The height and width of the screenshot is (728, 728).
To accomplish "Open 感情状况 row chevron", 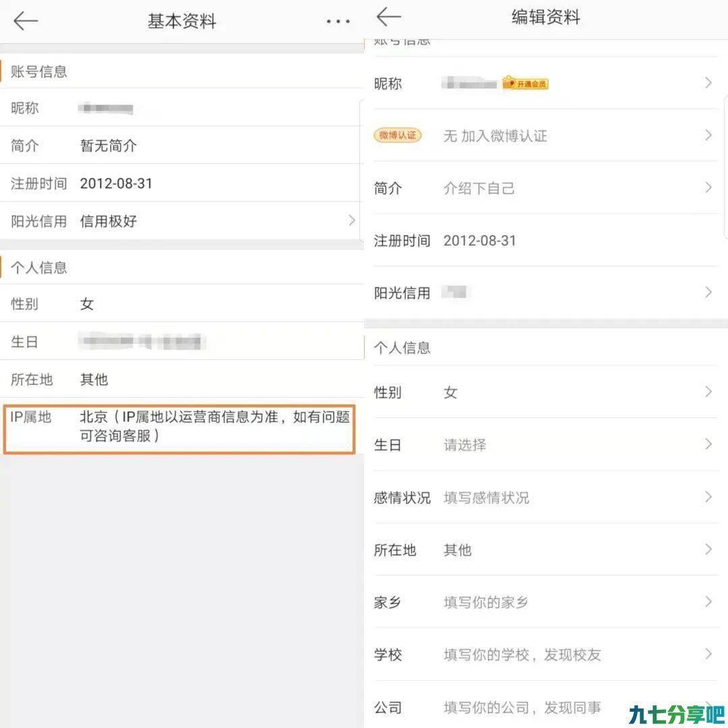I will 708,497.
